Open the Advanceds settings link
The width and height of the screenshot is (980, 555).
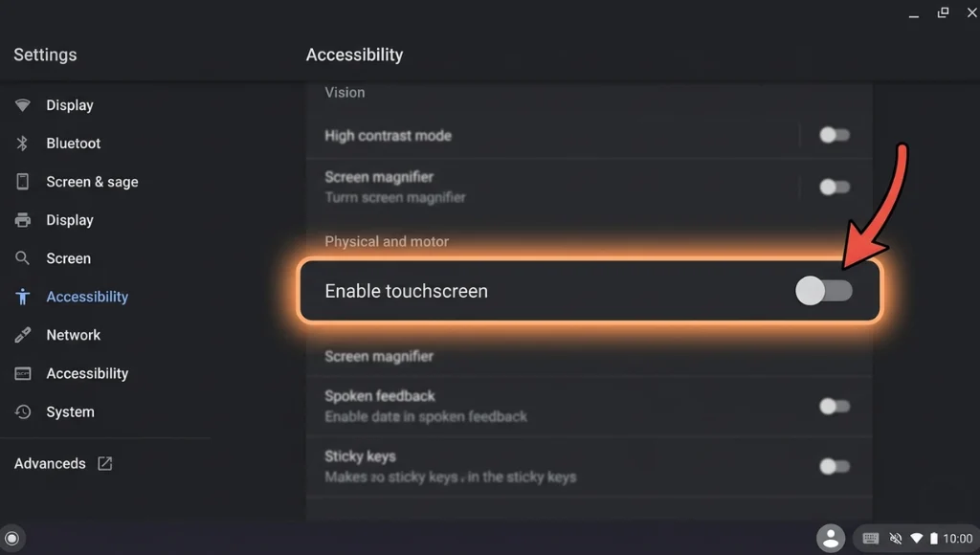[49, 462]
